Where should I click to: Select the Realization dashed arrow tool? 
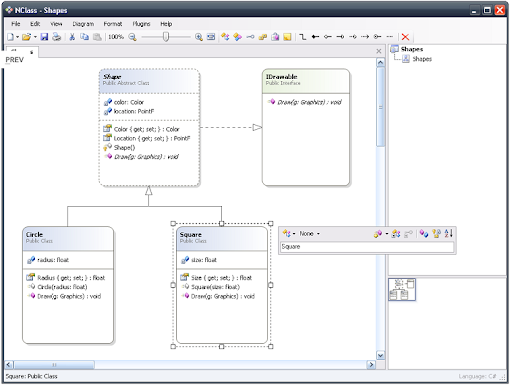point(353,37)
